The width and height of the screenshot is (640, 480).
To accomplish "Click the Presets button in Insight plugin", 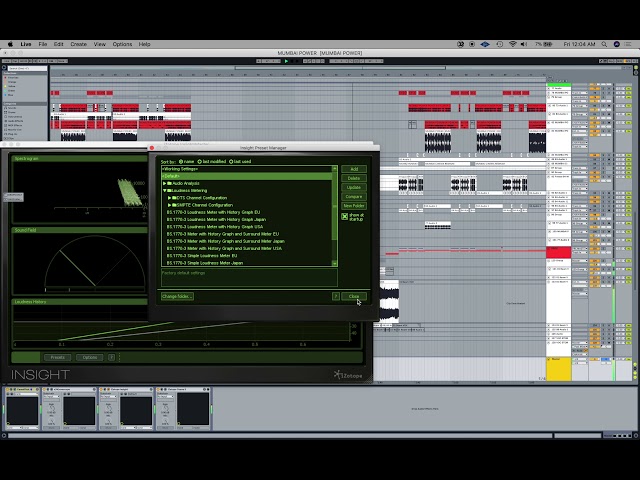I will click(x=58, y=358).
